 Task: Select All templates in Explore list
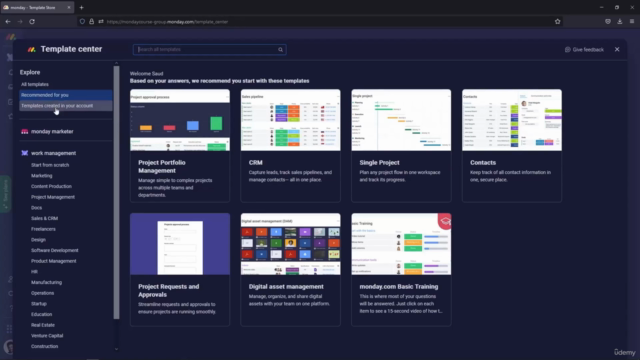(x=35, y=84)
